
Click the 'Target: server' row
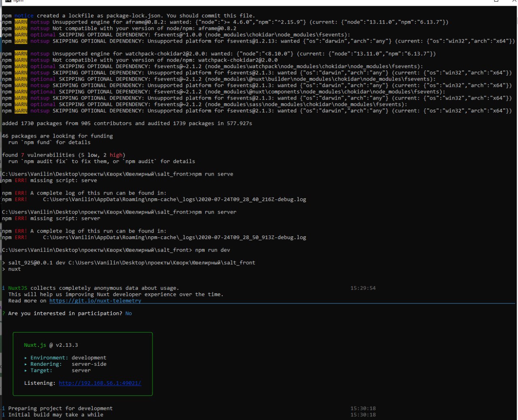click(57, 370)
